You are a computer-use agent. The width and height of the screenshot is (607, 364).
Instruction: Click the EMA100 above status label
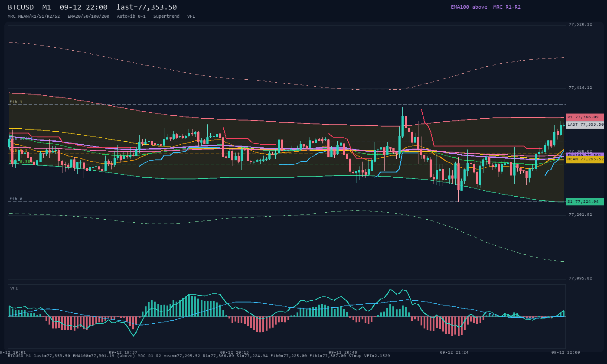pyautogui.click(x=469, y=7)
